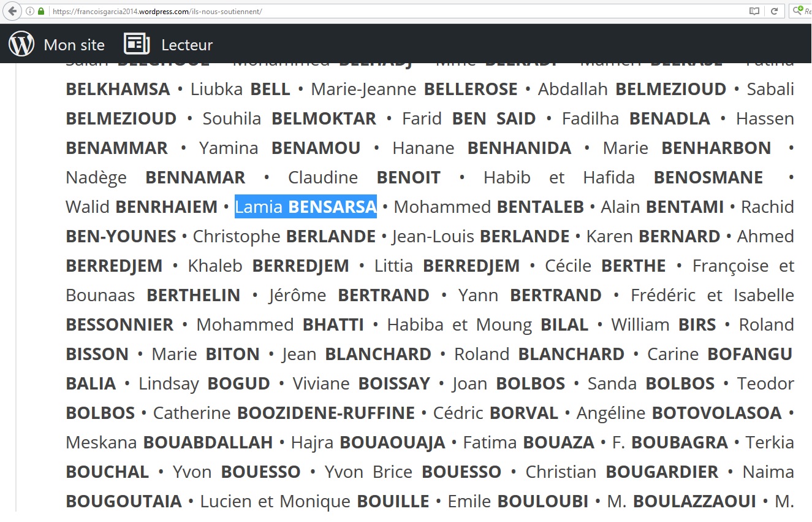Image resolution: width=812 pixels, height=522 pixels.
Task: Click the WordPress logo icon
Action: pos(21,44)
